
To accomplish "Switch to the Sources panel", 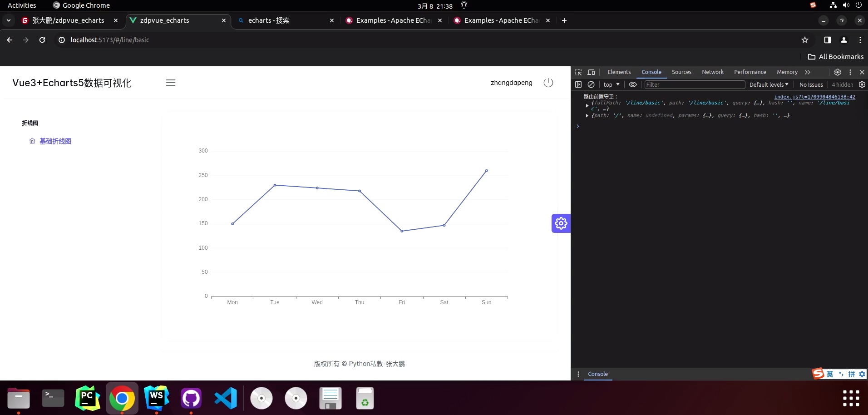I will pyautogui.click(x=681, y=72).
